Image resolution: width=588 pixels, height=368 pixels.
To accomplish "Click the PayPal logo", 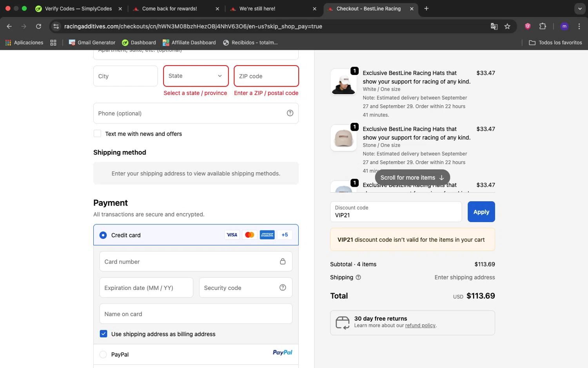I will pos(282,352).
